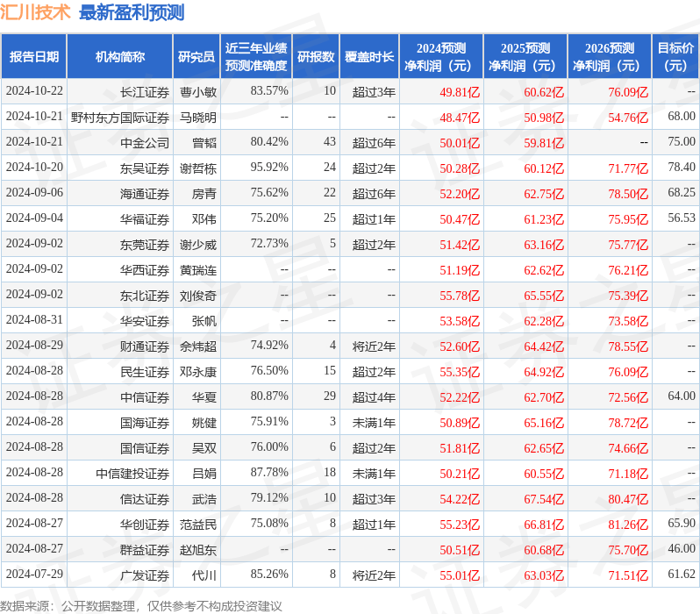700x614 pixels.
Task: Select the 机构简称 column header
Action: tap(119, 57)
